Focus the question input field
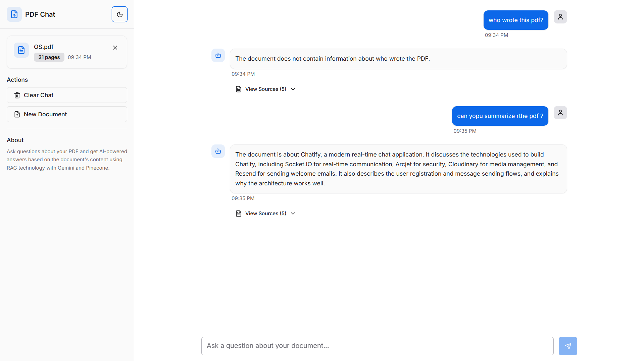 click(377, 346)
